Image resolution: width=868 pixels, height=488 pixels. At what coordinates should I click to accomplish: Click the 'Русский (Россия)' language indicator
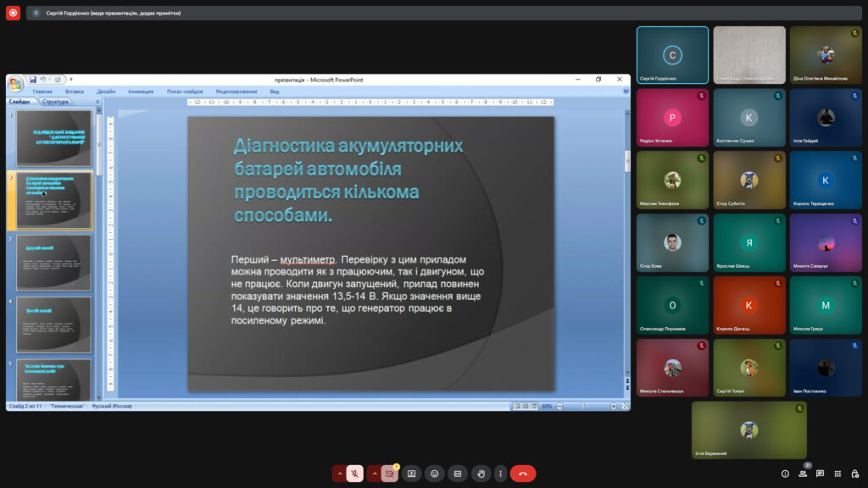point(112,406)
